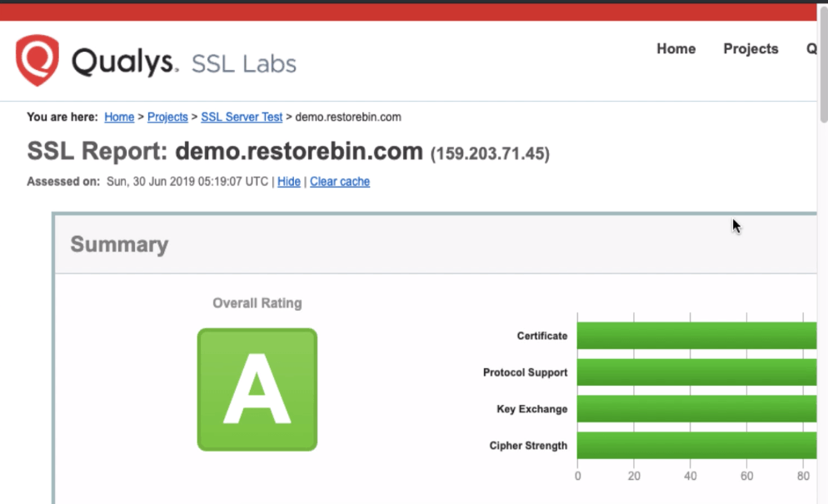Click the Summary section heading
The image size is (828, 504).
[119, 244]
